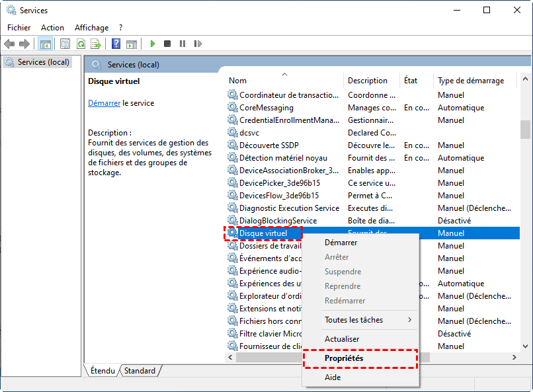
Task: Open the Fichier menu
Action: click(19, 28)
